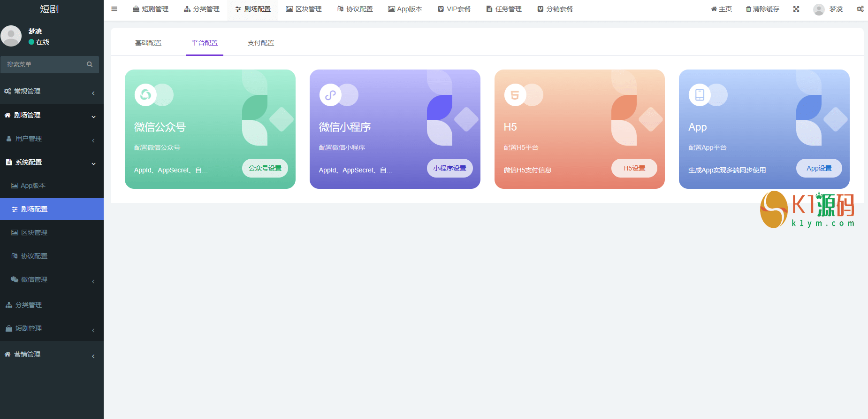This screenshot has height=419, width=868.
Task: Open the 短剧管理 tab in the top bar
Action: coord(151,9)
